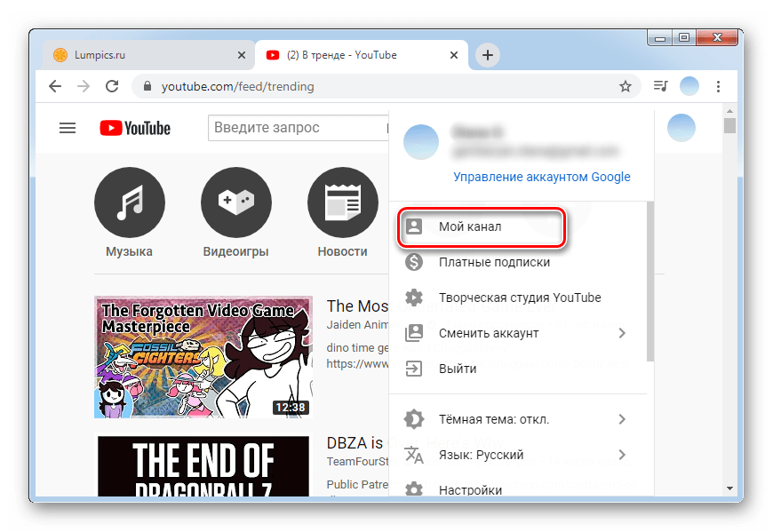Click the YouTube Studio gear icon
773x532 pixels.
414,298
